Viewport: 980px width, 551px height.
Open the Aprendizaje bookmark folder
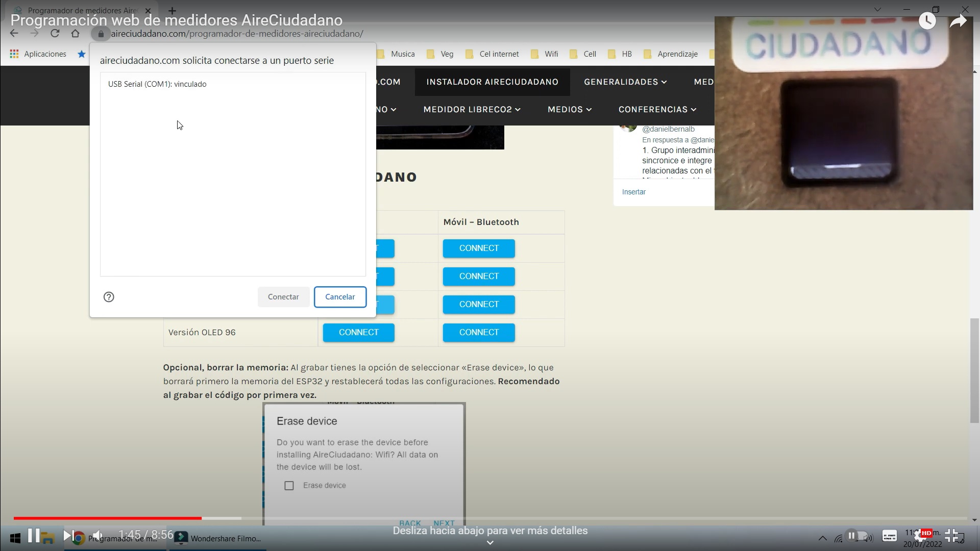pyautogui.click(x=671, y=54)
